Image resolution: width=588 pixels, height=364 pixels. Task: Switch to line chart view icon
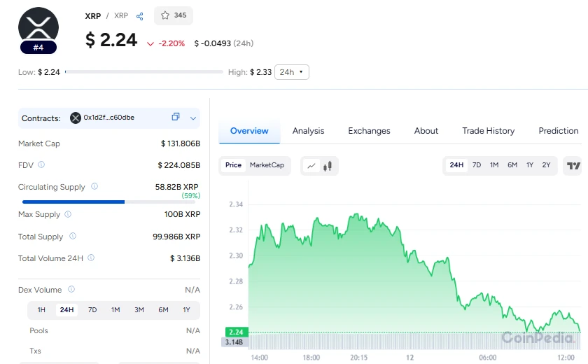[x=311, y=166]
